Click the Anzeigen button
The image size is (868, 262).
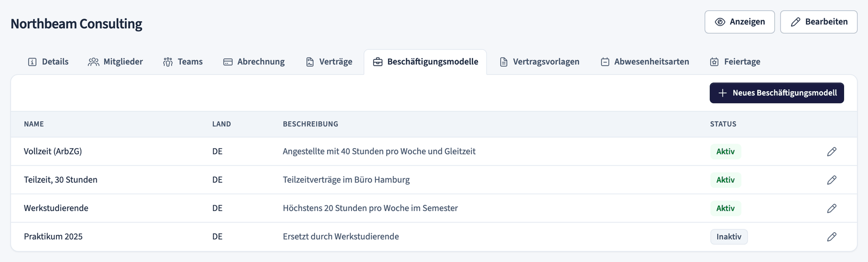tap(739, 22)
